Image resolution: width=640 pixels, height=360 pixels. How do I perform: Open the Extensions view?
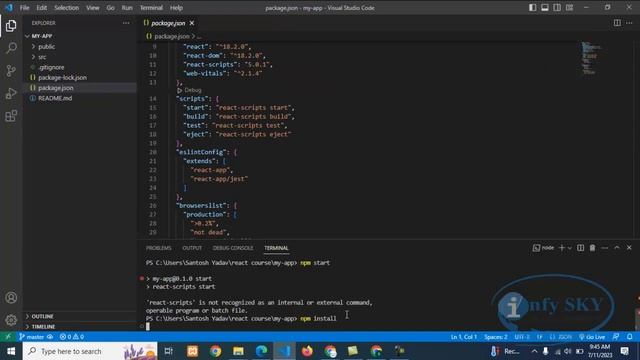[11, 116]
